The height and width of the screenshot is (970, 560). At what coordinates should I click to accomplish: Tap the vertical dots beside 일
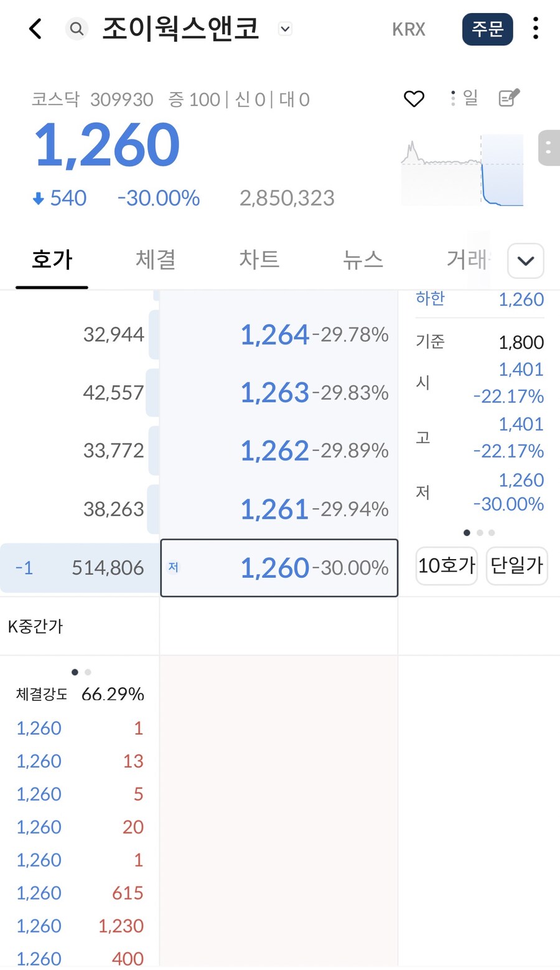coord(452,98)
